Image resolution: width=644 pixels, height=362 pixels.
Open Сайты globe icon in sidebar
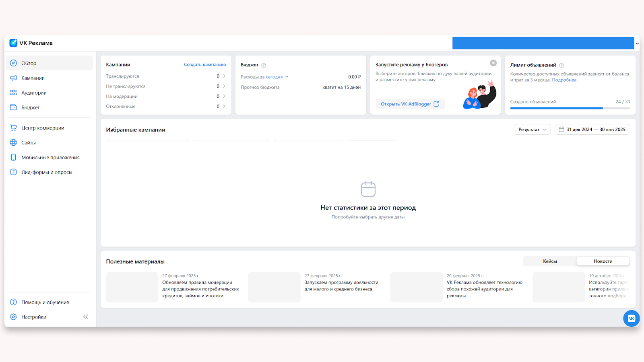pos(13,143)
